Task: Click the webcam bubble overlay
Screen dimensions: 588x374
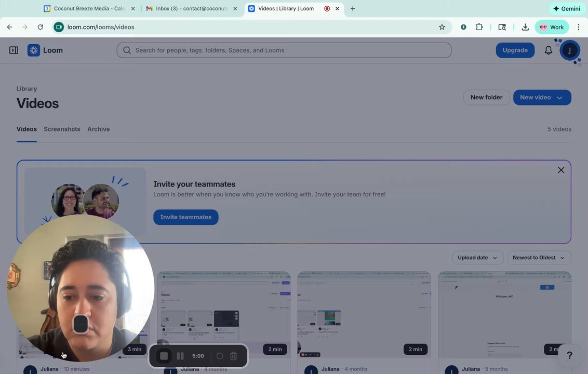Action: pyautogui.click(x=81, y=288)
